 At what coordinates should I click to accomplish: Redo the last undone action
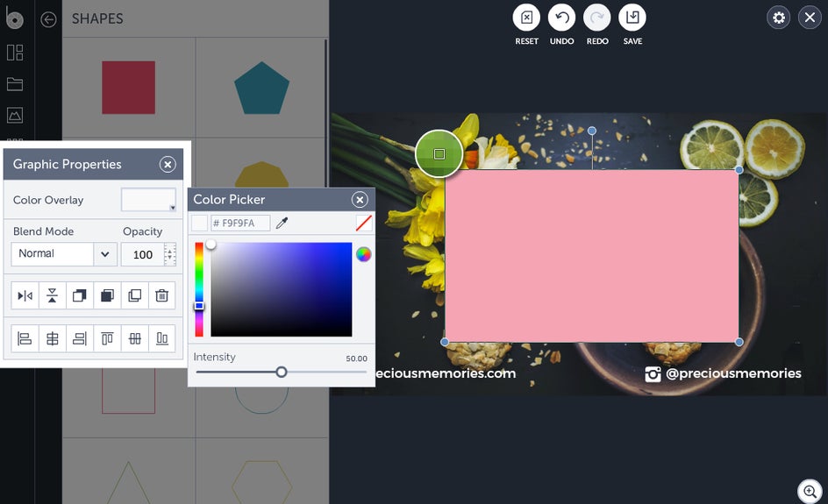click(x=597, y=18)
